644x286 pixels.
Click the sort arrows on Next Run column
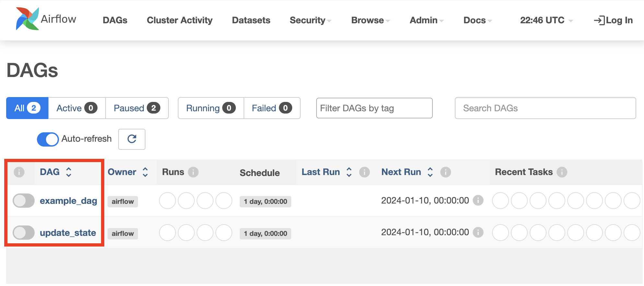click(x=430, y=172)
